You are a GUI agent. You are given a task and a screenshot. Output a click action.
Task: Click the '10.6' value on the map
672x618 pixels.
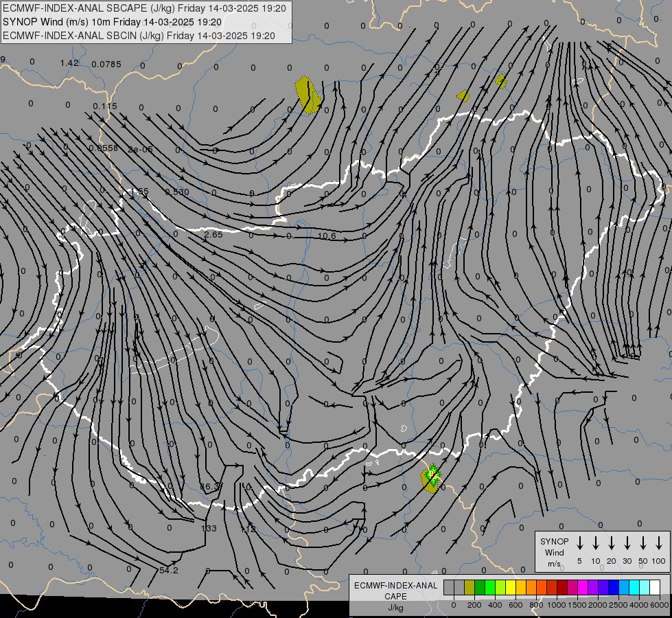(327, 236)
